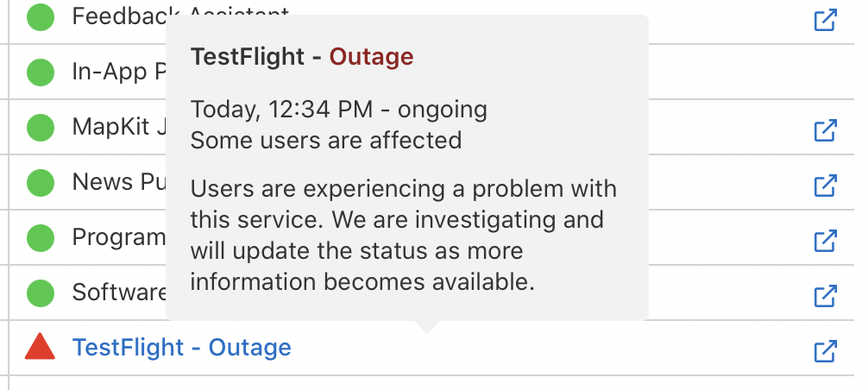Click the green status dot beside Software
Image resolution: width=868 pixels, height=390 pixels.
point(41,292)
